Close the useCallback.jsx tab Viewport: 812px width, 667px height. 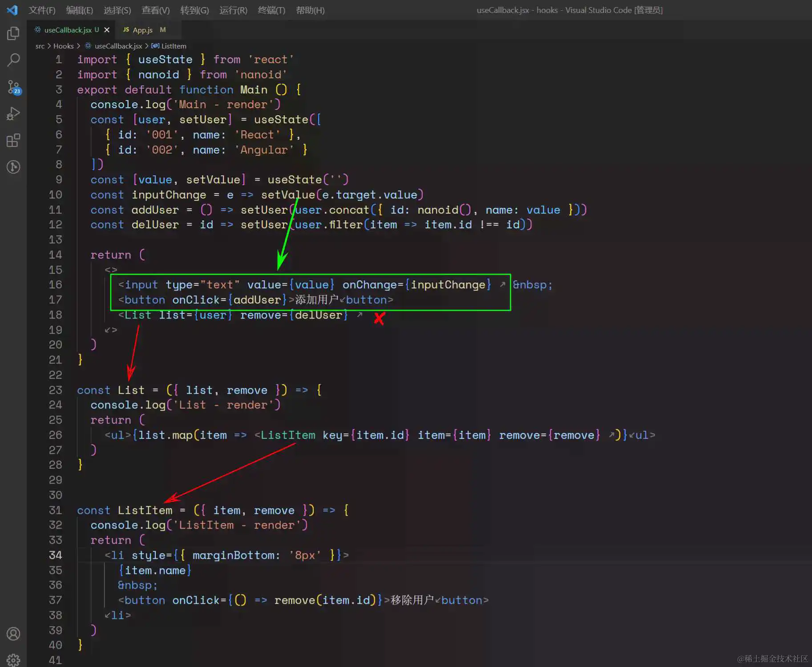[x=107, y=30]
